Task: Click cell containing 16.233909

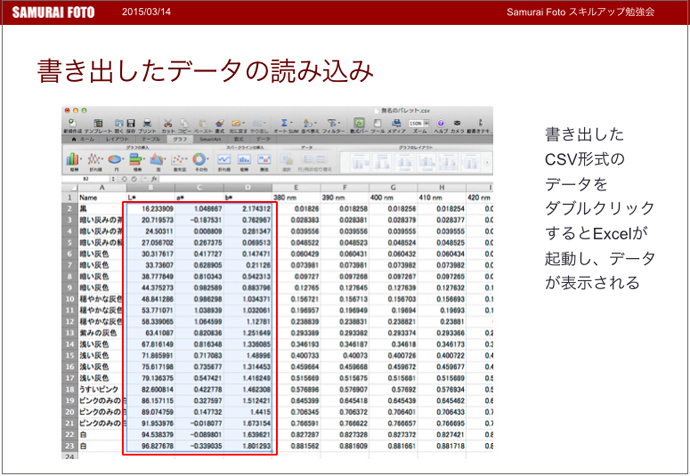Action: pyautogui.click(x=150, y=209)
